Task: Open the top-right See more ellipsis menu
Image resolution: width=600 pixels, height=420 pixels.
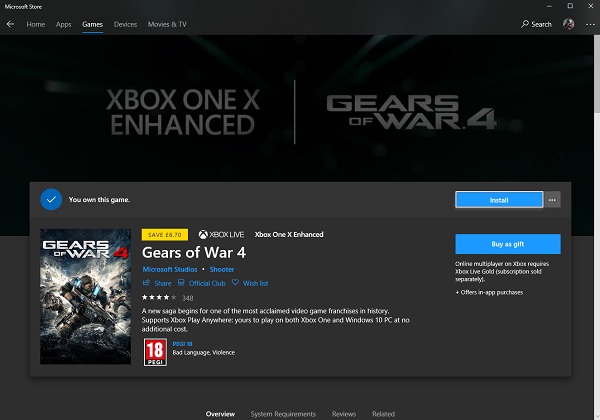Action: [590, 24]
